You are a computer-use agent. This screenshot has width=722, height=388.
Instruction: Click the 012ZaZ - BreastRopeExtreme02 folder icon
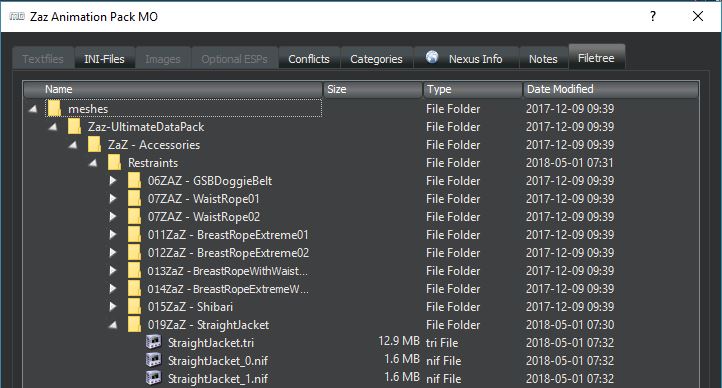(x=134, y=252)
